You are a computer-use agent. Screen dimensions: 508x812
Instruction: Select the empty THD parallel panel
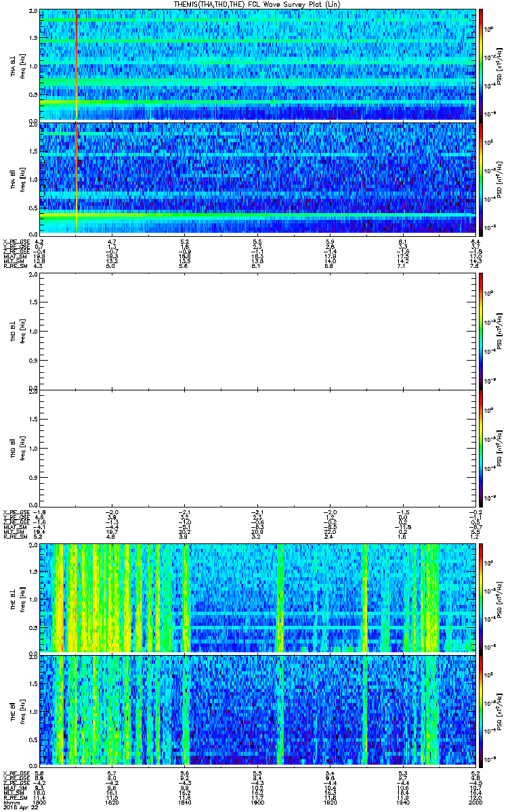(x=257, y=448)
